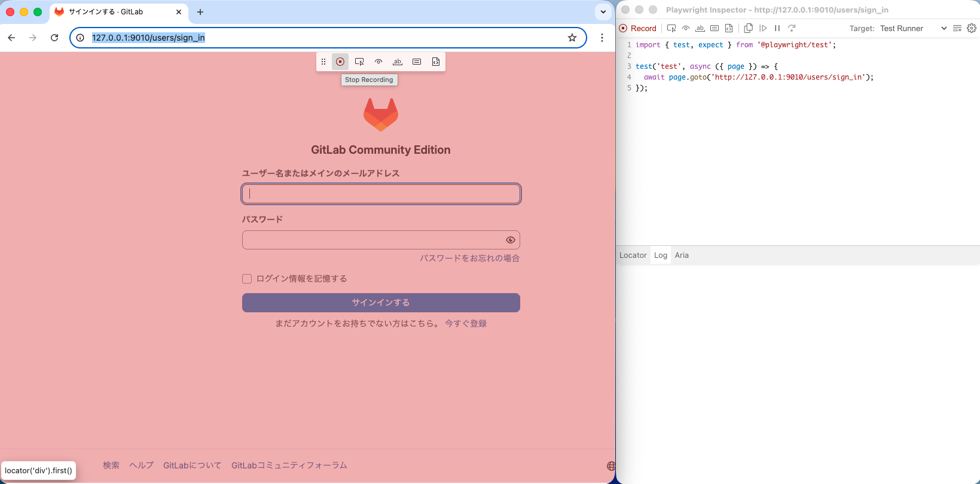The height and width of the screenshot is (484, 980).
Task: Open Playwright Inspector settings gear
Action: click(972, 28)
